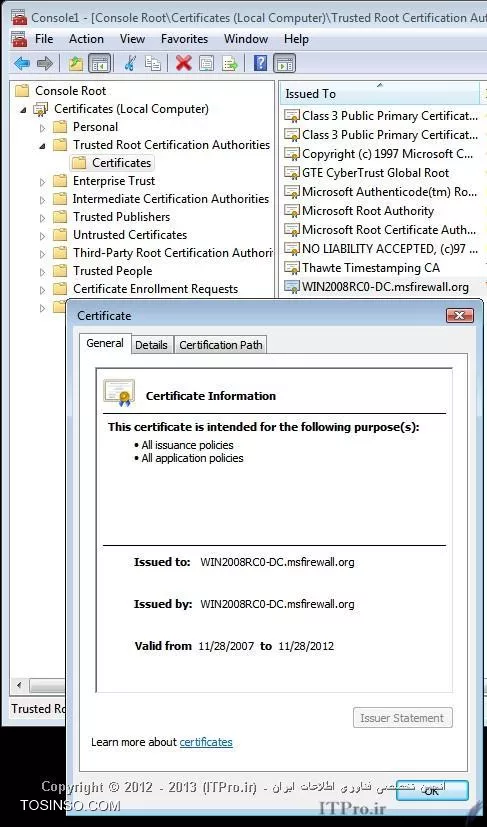The width and height of the screenshot is (487, 827).
Task: Collapse Trusted Root Certification Authorities node
Action: (x=43, y=146)
